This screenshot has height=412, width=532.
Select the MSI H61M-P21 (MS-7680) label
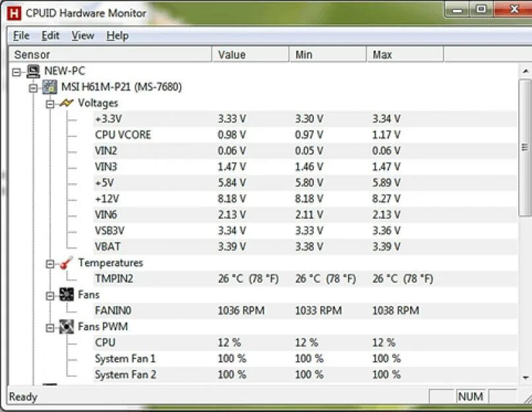pyautogui.click(x=121, y=87)
